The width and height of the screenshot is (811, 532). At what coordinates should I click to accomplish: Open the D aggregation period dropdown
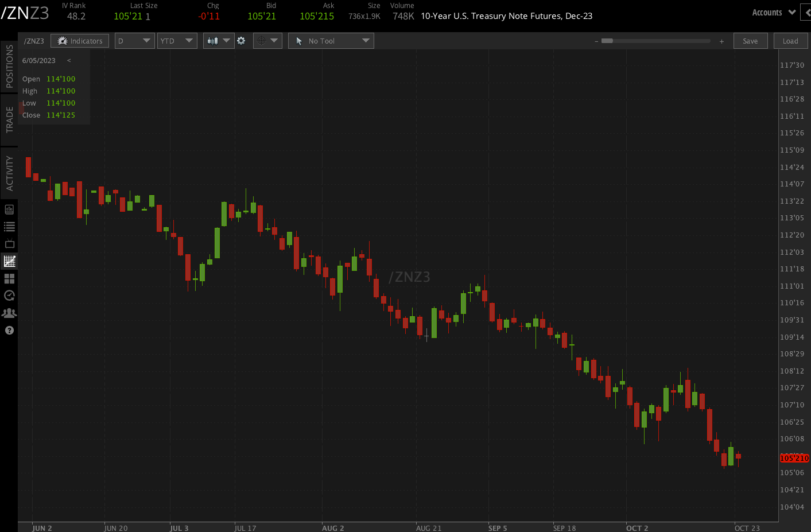135,41
